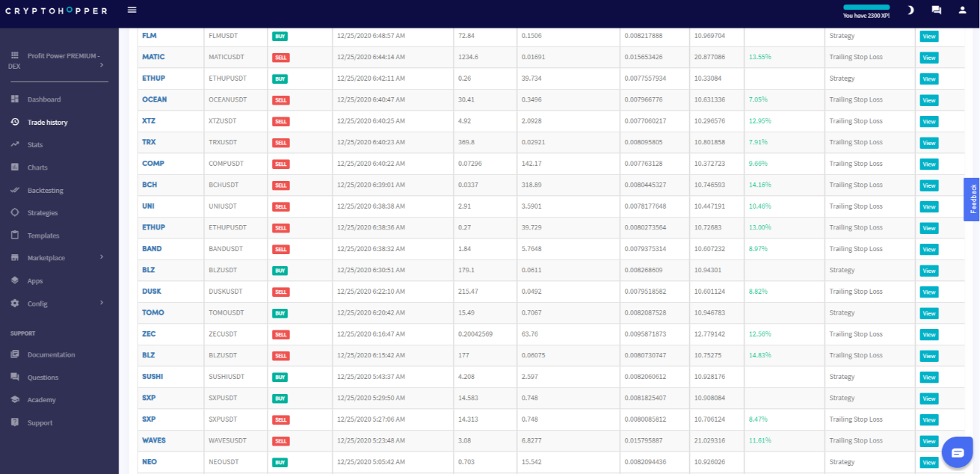Open Strategies menu item
This screenshot has width=980, height=474.
[x=43, y=213]
